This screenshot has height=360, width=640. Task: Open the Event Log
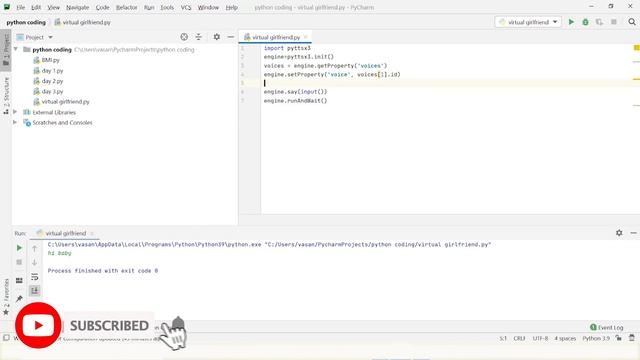[x=607, y=327]
